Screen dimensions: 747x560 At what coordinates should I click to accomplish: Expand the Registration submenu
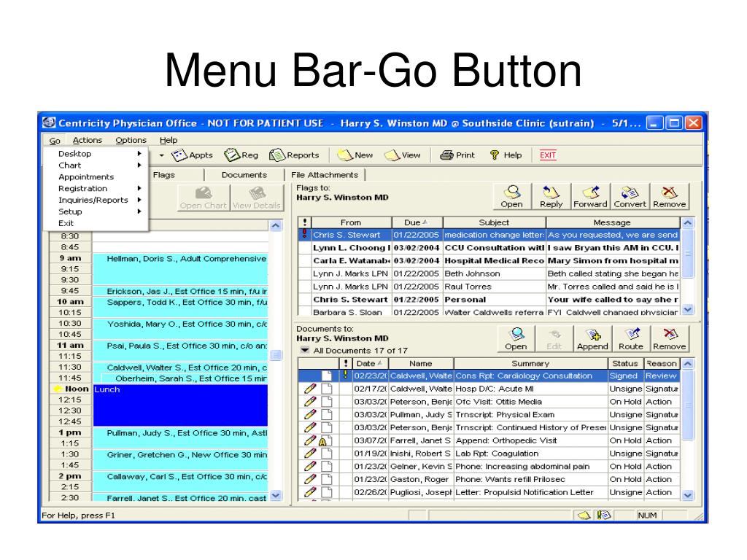coord(139,189)
